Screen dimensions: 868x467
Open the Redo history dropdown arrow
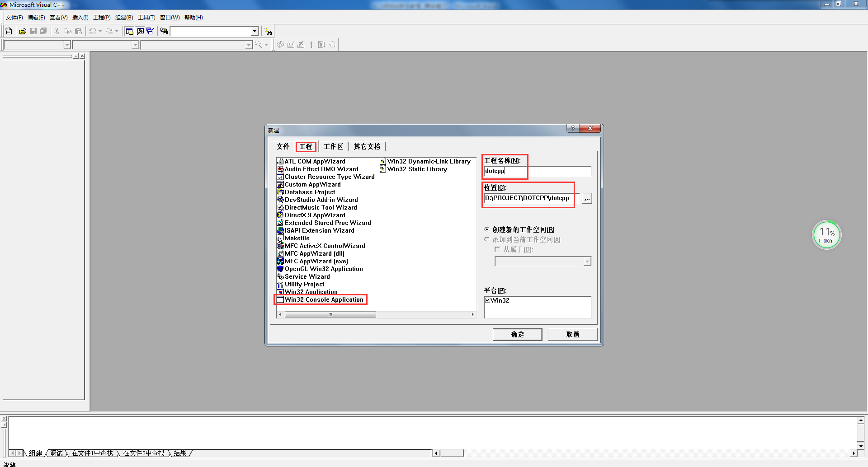click(117, 31)
